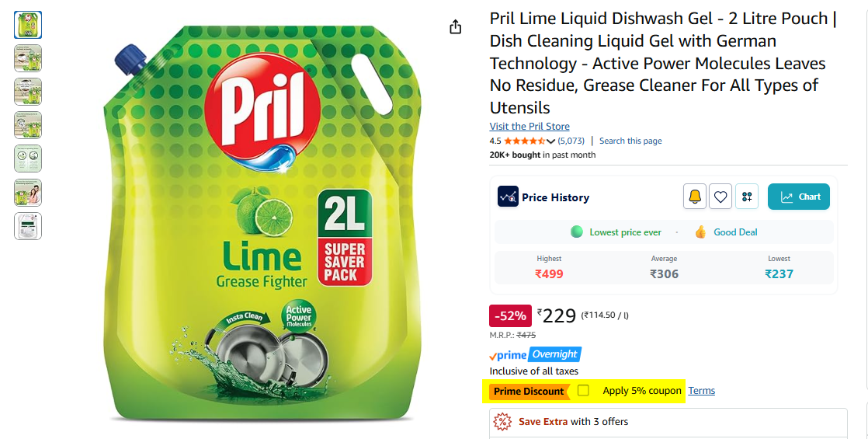Select the second product thumbnail
Screen dimensions: 868x439
pos(28,58)
